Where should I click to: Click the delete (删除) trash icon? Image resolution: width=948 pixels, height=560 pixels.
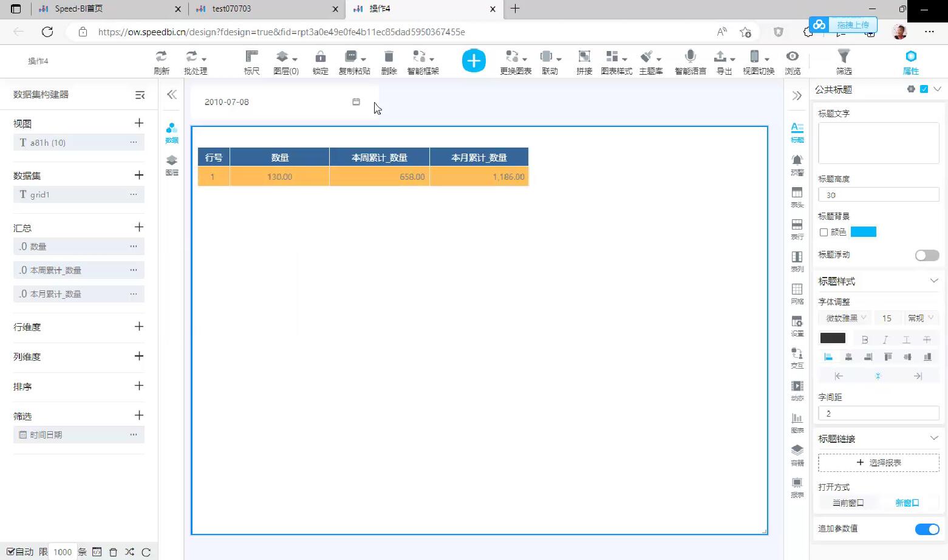pyautogui.click(x=389, y=57)
